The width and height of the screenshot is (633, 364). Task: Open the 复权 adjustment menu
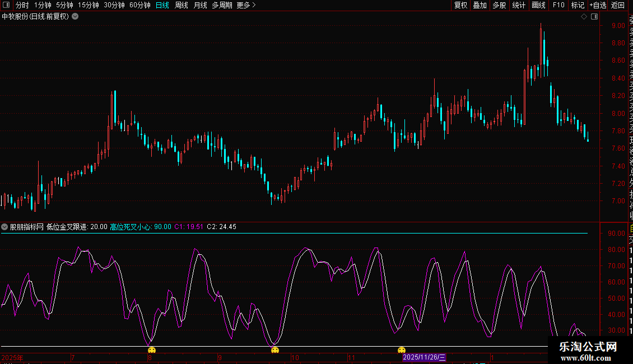point(460,5)
